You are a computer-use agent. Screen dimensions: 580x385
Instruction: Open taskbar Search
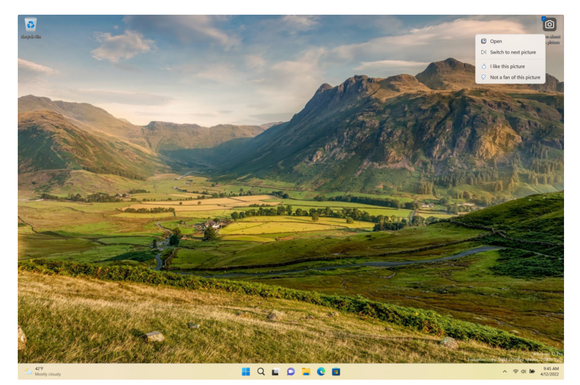click(261, 372)
